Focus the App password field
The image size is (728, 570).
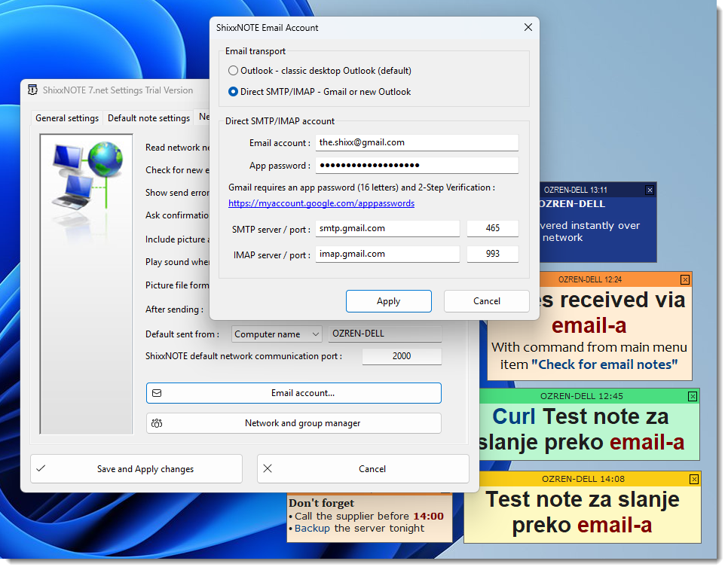(x=417, y=166)
